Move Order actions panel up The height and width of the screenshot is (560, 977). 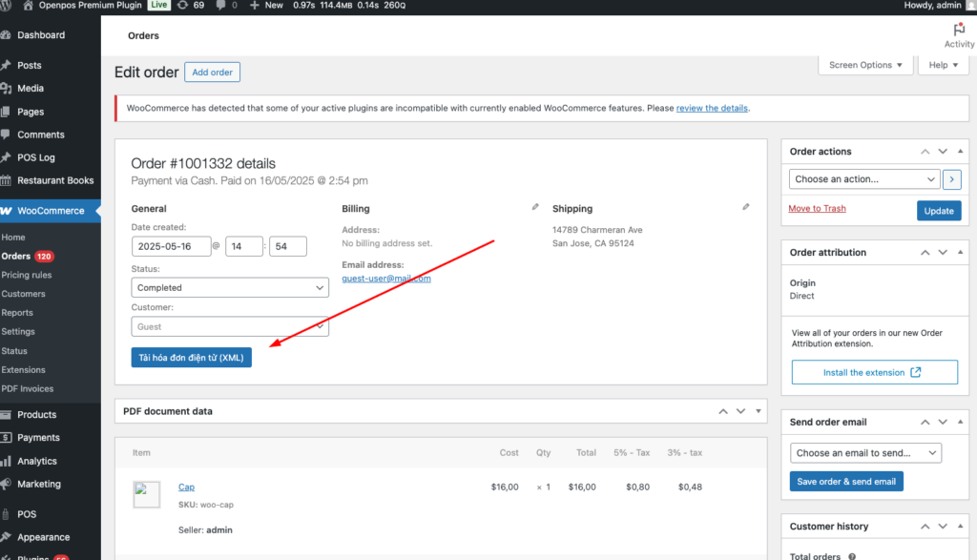925,152
